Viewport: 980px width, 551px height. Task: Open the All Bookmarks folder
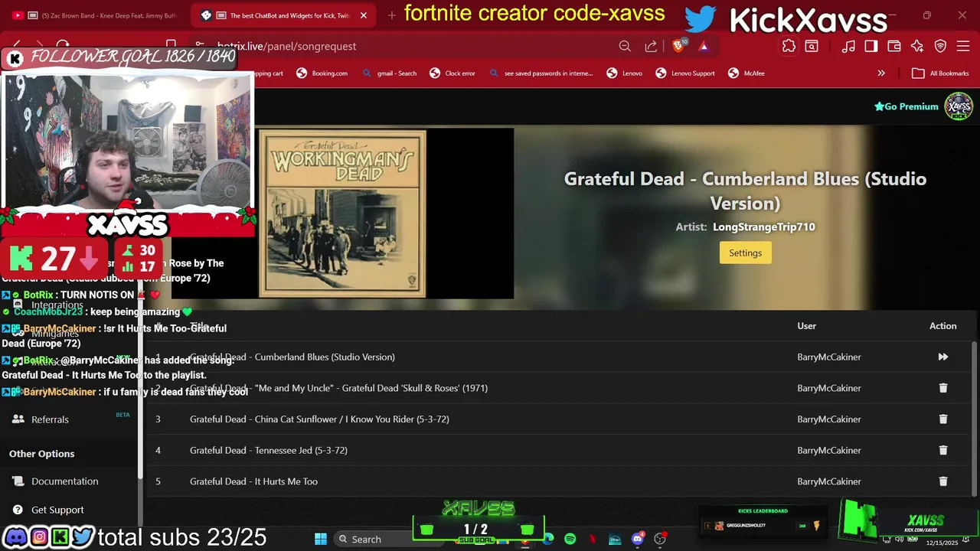(940, 73)
